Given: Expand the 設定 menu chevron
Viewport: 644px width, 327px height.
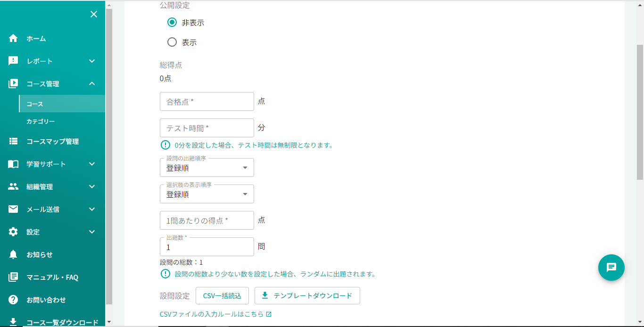Looking at the screenshot, I should pos(92,232).
